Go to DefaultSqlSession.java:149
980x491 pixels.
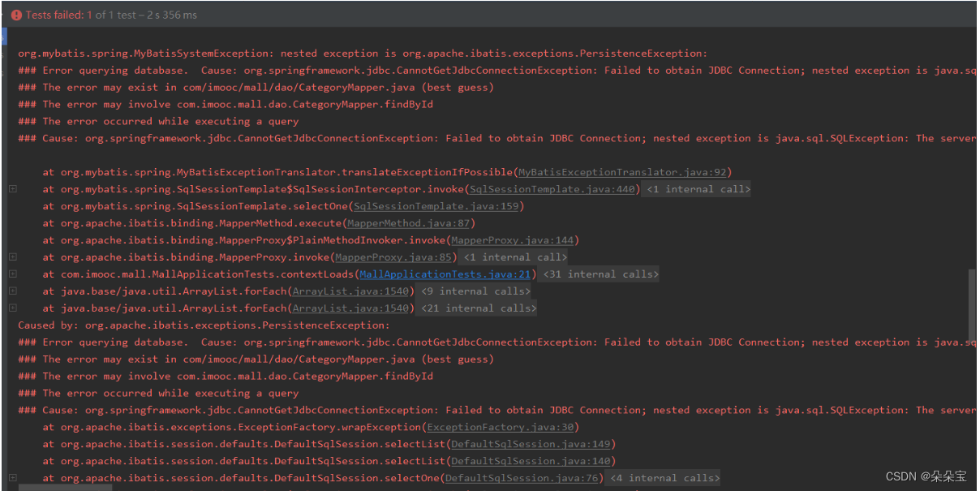coord(531,444)
